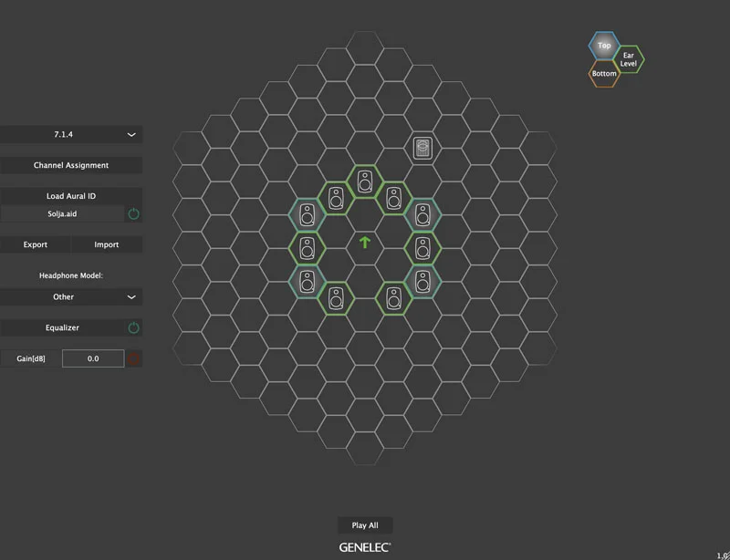Click Play All

click(365, 525)
